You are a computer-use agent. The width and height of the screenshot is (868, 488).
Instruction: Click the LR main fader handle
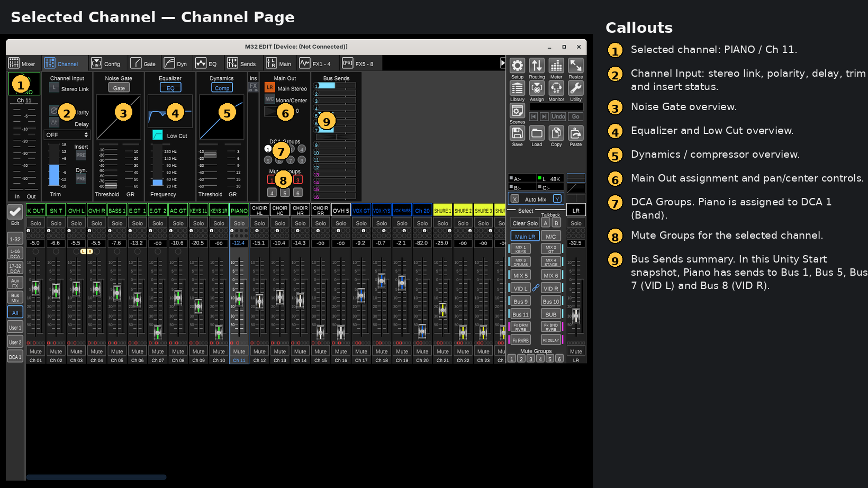tap(576, 315)
